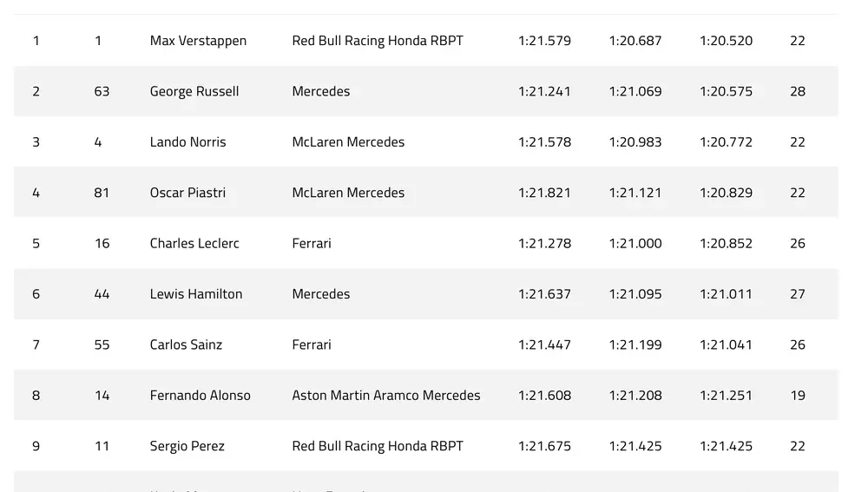Open Oscar Piastri's driver entry

click(x=187, y=193)
